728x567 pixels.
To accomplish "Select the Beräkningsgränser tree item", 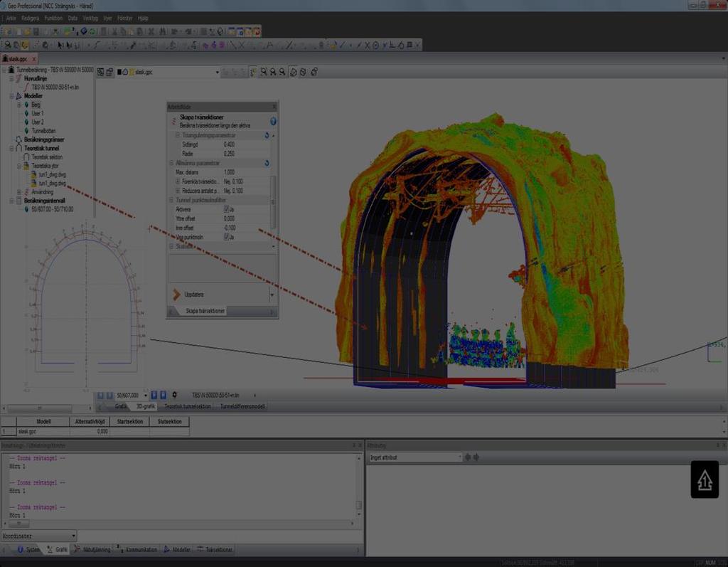I will [44, 139].
